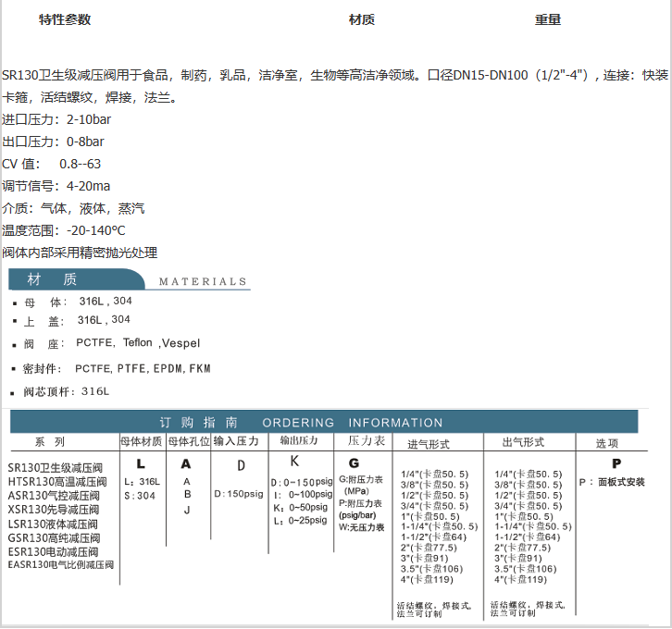This screenshot has height=629, width=672.
Task: Click LSR130液体减压阀 in the series list
Action: (53, 524)
